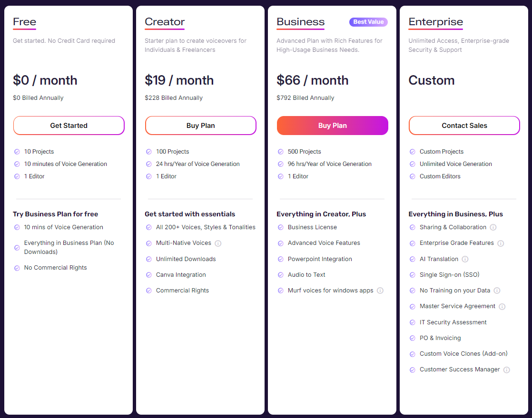Open info icon for Master Service Agreement
The width and height of the screenshot is (532, 418).
(x=502, y=306)
